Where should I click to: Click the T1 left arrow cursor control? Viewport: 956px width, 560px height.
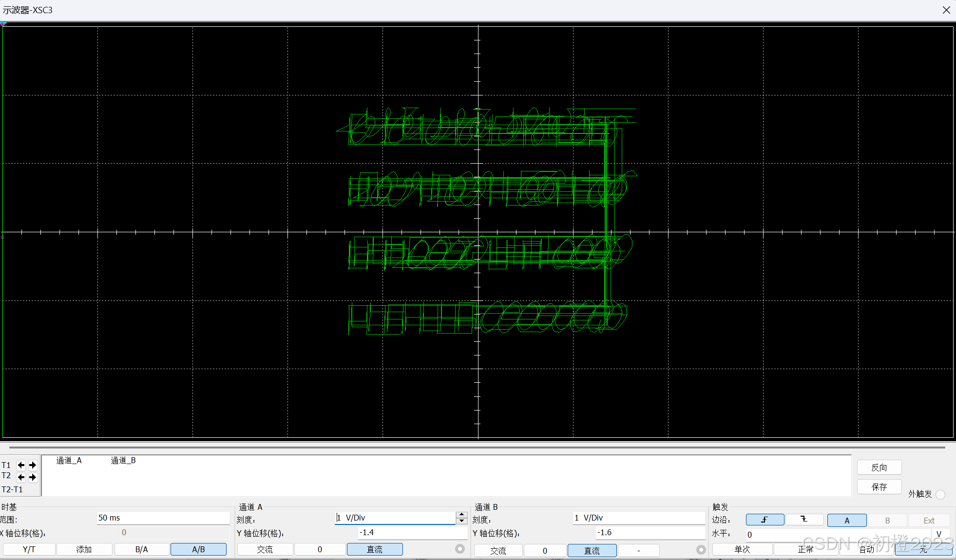tap(20, 465)
